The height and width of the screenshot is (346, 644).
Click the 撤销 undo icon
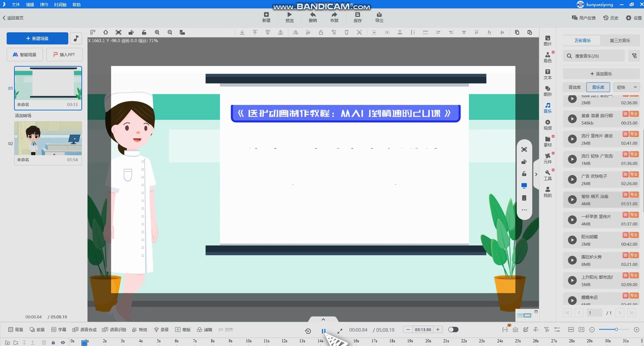point(313,17)
